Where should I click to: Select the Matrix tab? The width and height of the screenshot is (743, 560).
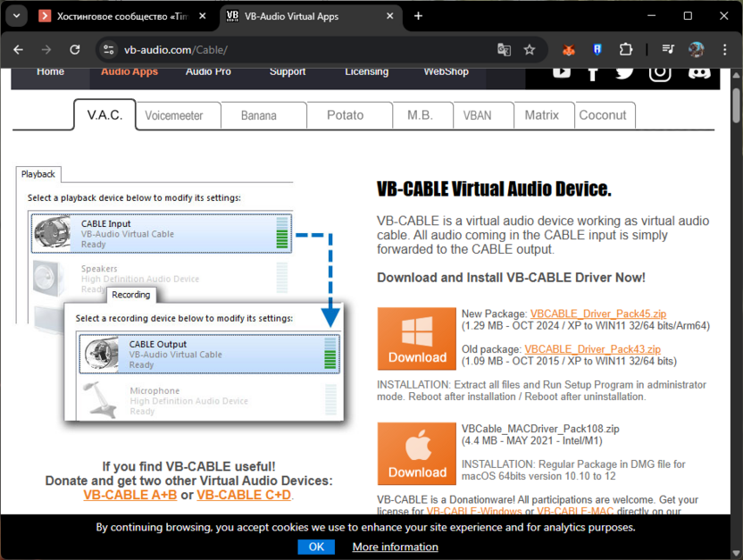click(x=541, y=115)
